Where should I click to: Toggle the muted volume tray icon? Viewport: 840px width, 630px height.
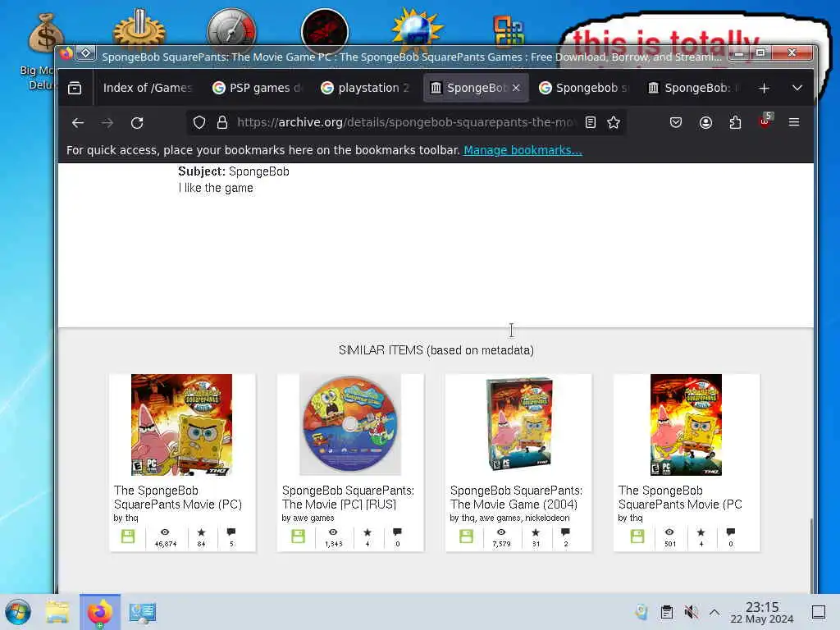691,612
